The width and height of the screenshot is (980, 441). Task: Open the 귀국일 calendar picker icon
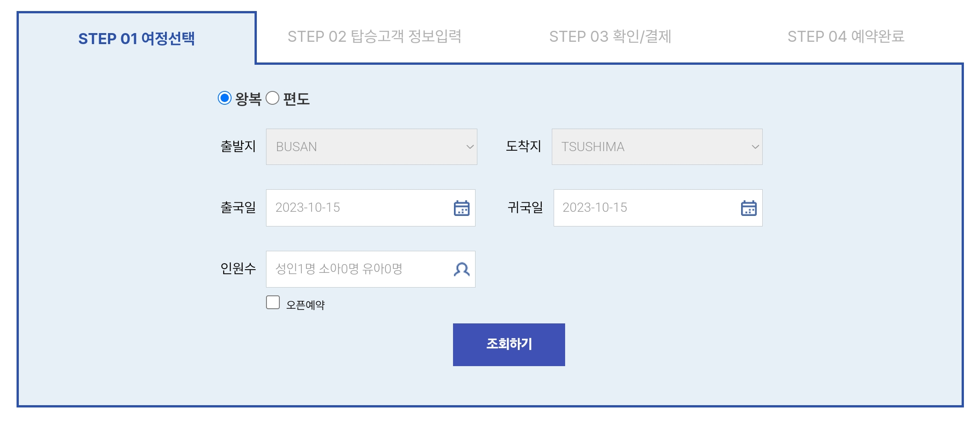pyautogui.click(x=749, y=208)
